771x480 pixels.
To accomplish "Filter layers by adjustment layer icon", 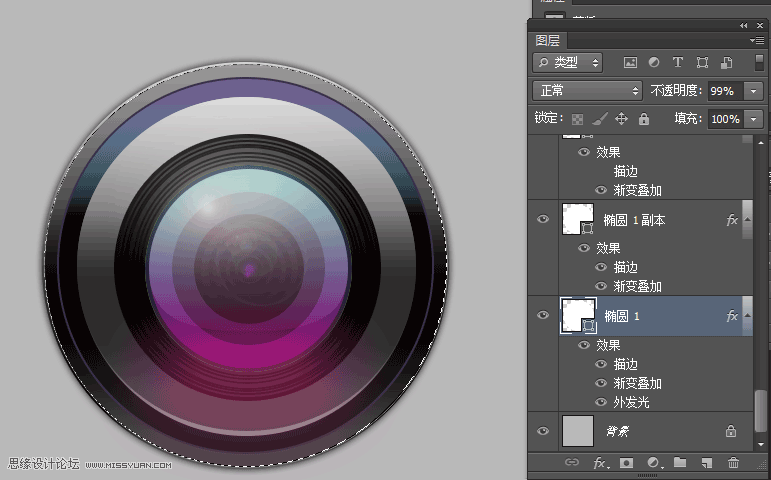I will 653,62.
